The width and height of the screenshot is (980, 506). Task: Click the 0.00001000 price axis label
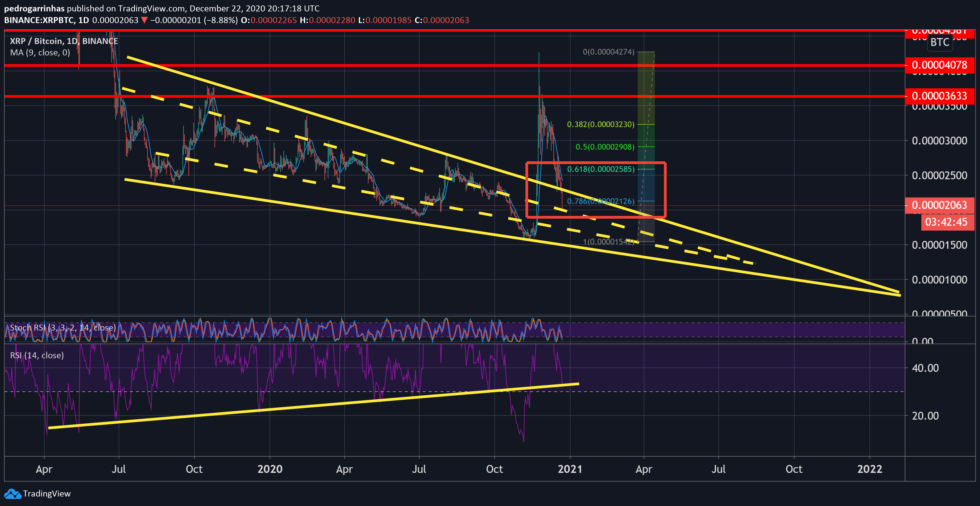click(x=939, y=280)
